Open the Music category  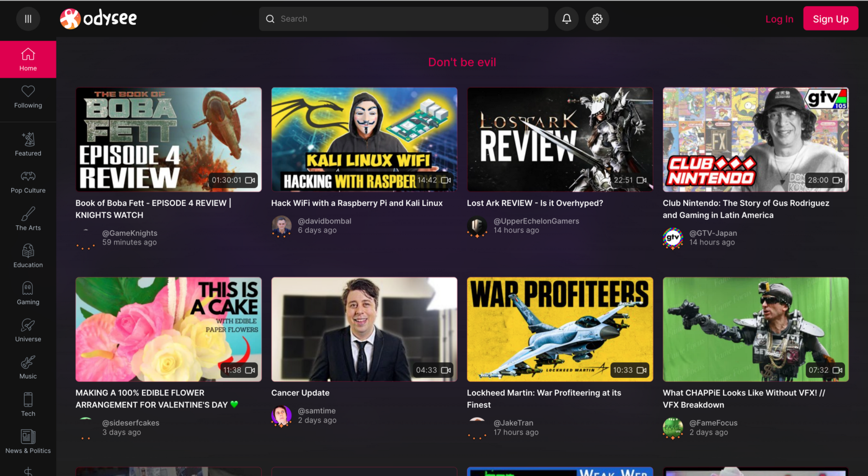[28, 367]
